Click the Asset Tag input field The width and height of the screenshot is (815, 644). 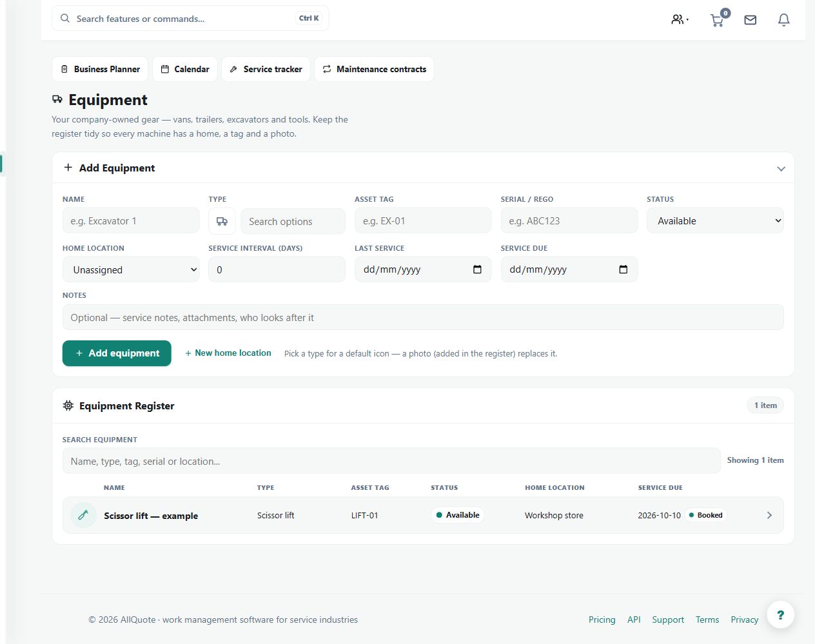[423, 220]
